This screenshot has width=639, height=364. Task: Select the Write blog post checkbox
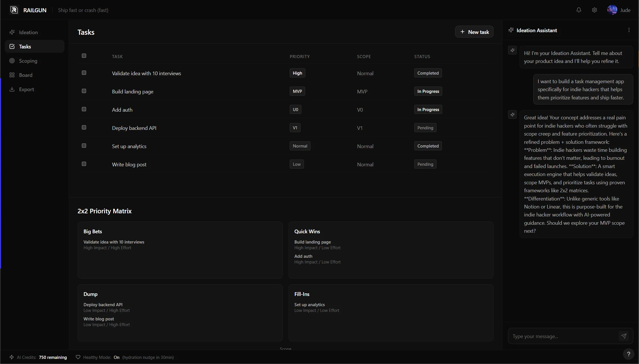pyautogui.click(x=84, y=164)
